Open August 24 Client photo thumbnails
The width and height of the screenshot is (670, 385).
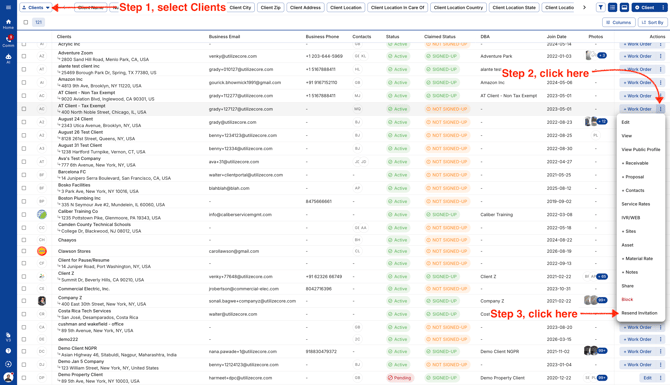click(596, 122)
